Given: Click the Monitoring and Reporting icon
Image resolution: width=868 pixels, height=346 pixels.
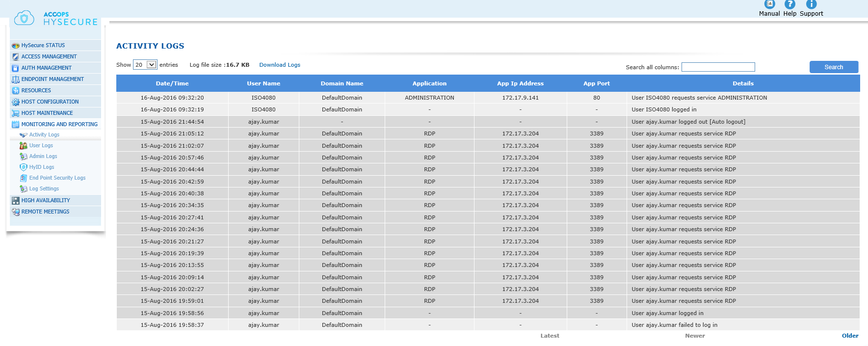Looking at the screenshot, I should coord(16,125).
